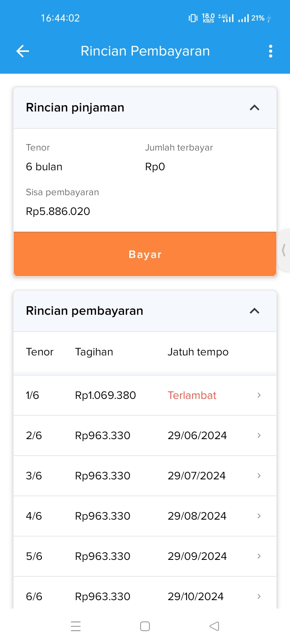Tap the side edge panel handle
The image size is (290, 644).
pos(284,250)
